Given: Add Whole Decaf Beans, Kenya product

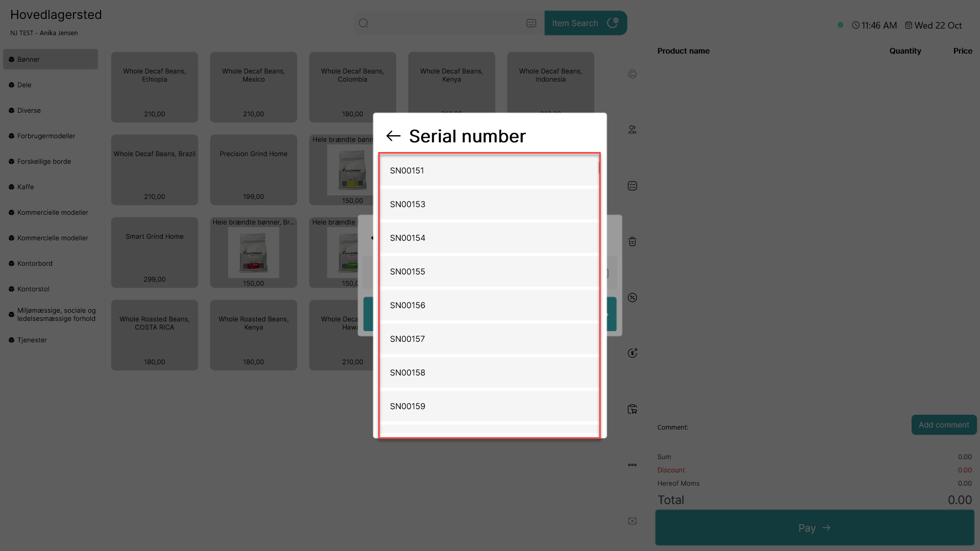Looking at the screenshot, I should click(452, 82).
